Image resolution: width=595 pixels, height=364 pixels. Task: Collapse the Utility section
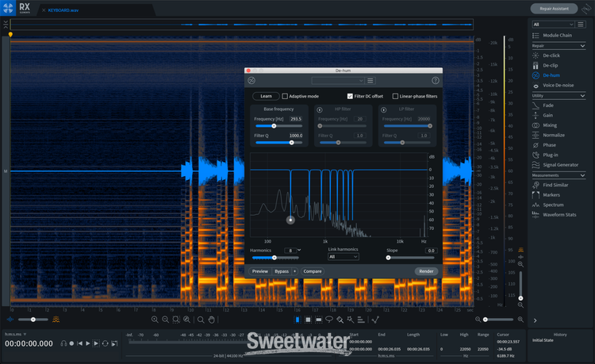coord(582,96)
